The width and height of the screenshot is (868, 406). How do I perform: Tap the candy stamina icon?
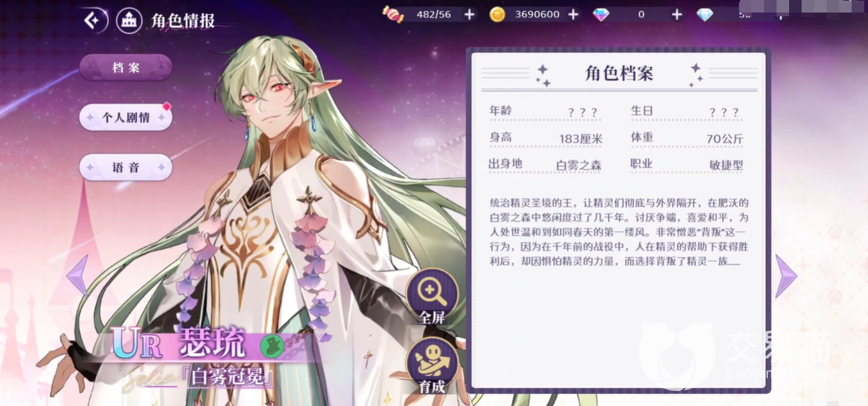click(393, 14)
